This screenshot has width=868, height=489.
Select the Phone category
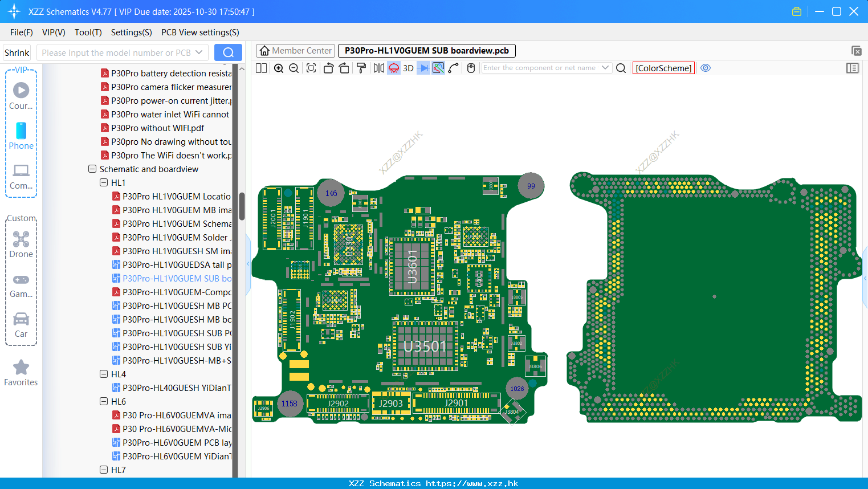(21, 136)
